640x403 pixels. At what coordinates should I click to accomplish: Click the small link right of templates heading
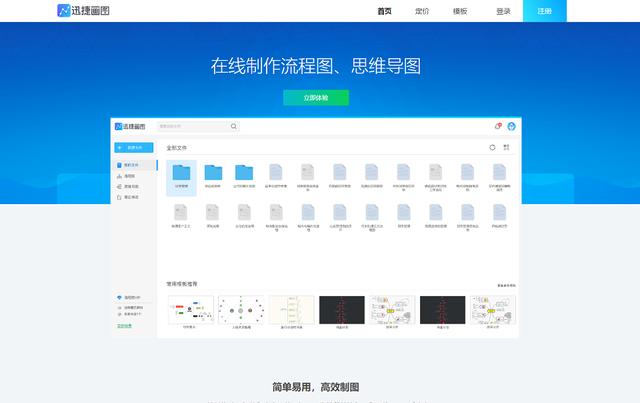(506, 285)
